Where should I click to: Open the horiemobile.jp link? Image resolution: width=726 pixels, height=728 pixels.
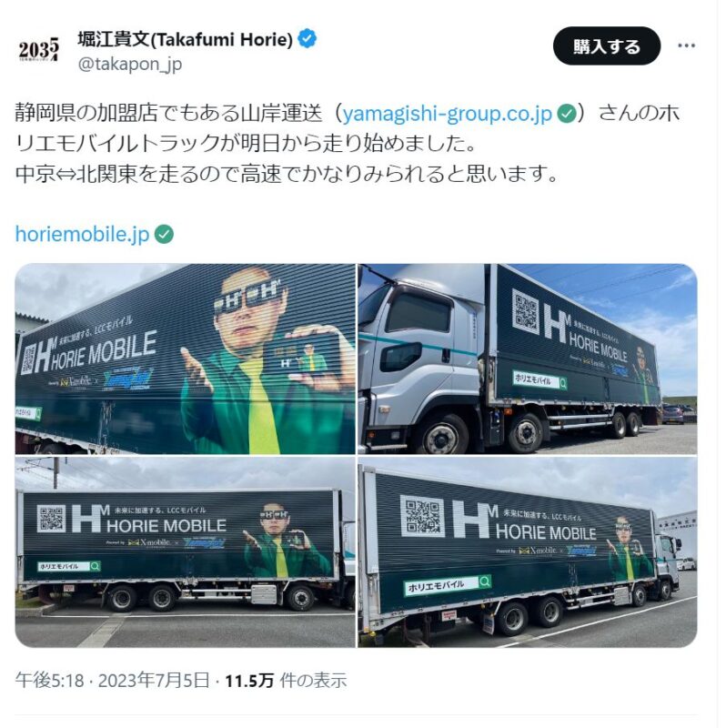[82, 235]
